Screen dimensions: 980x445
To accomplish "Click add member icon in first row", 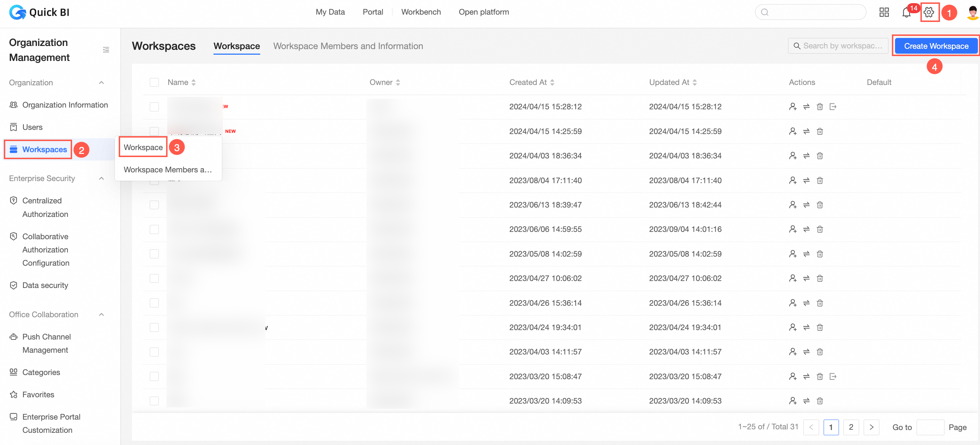I will 792,107.
